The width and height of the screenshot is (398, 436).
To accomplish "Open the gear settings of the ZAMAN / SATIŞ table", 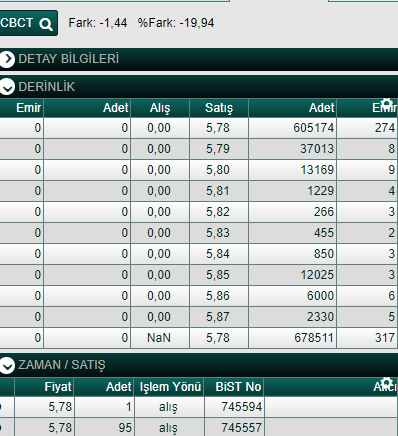I will pyautogui.click(x=387, y=382).
